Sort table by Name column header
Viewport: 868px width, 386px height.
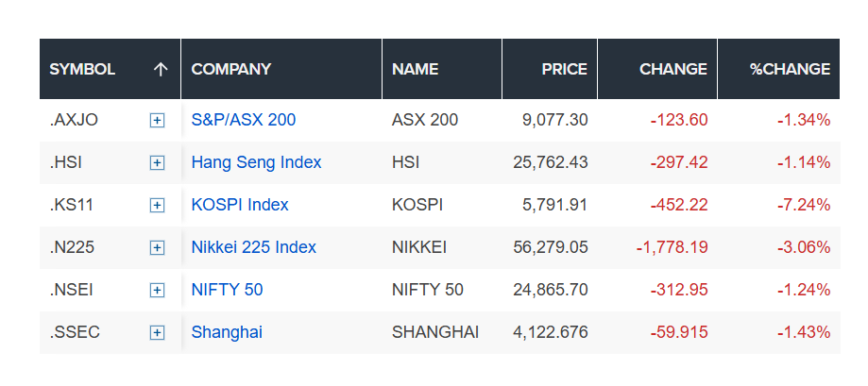pyautogui.click(x=416, y=69)
